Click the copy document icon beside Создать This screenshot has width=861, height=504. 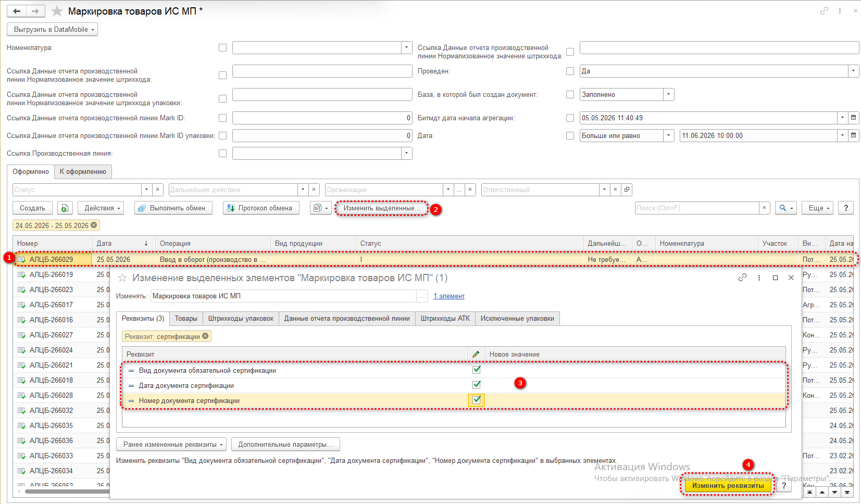[65, 208]
